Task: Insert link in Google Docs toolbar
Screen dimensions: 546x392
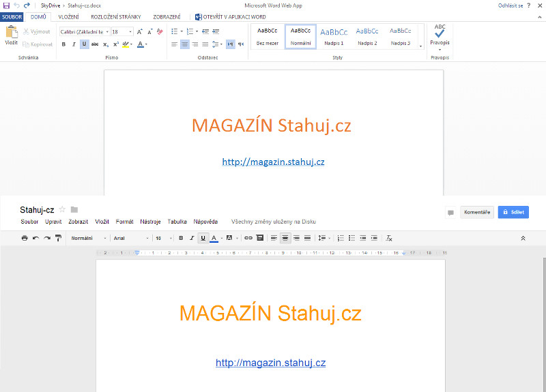Action: pyautogui.click(x=248, y=238)
